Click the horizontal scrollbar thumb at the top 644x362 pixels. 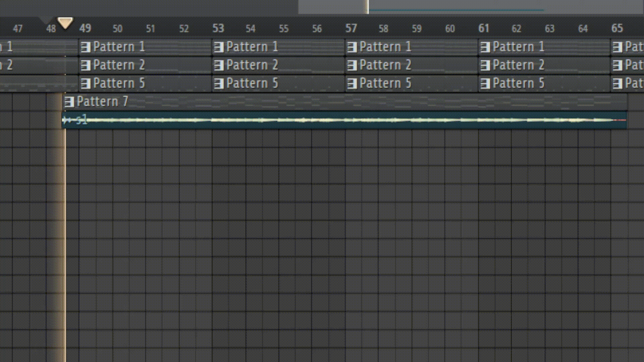click(470, 7)
